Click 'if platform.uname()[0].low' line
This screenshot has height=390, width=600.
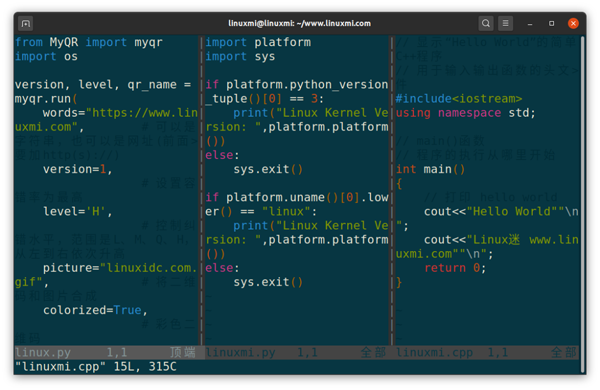pos(297,197)
